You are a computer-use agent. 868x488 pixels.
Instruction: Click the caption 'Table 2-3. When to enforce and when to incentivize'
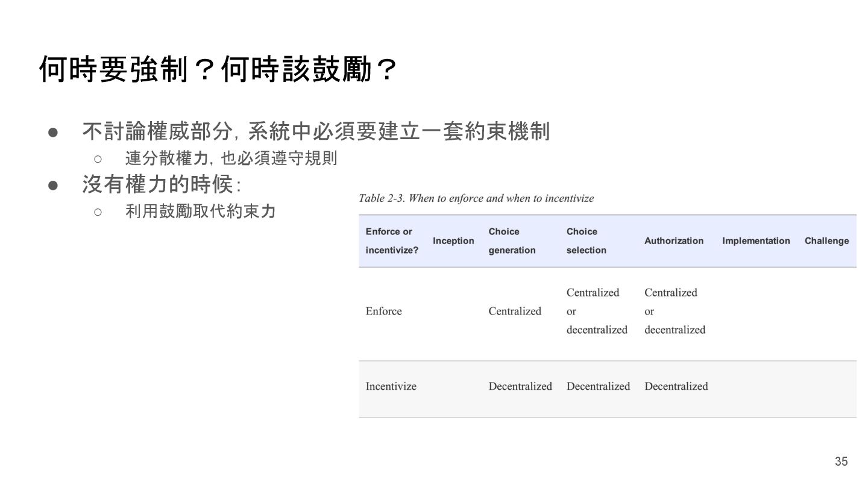(476, 198)
